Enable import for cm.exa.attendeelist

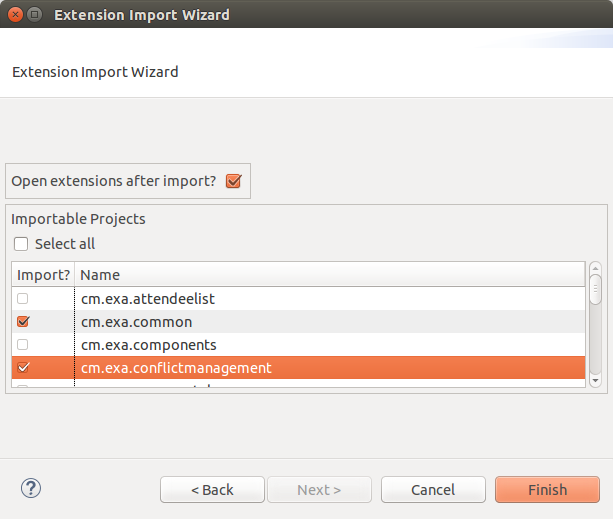(x=23, y=298)
